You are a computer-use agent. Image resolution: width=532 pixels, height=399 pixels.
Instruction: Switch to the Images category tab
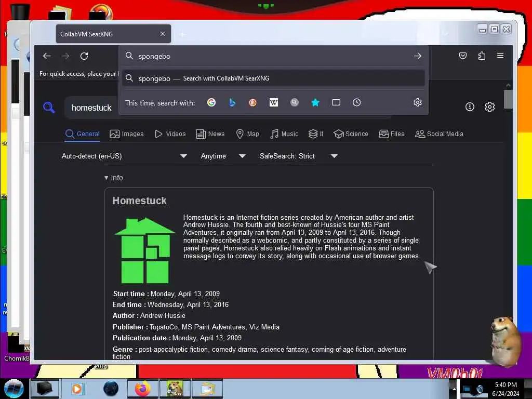(127, 134)
